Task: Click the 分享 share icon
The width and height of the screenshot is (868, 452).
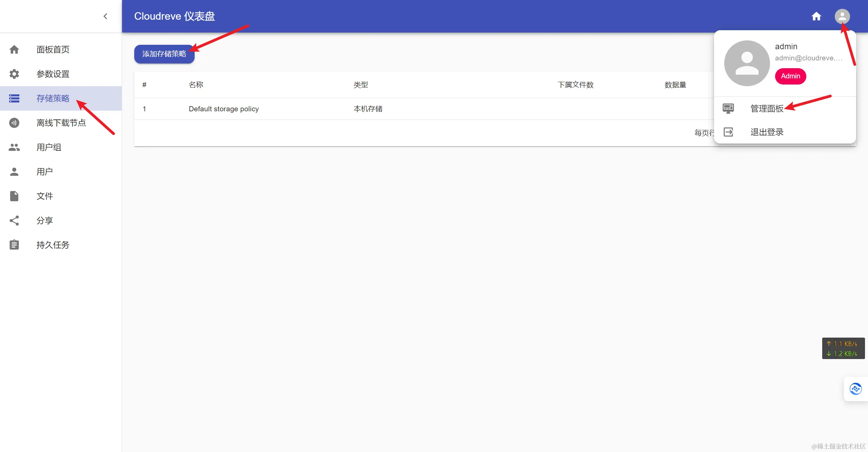Action: pyautogui.click(x=14, y=221)
